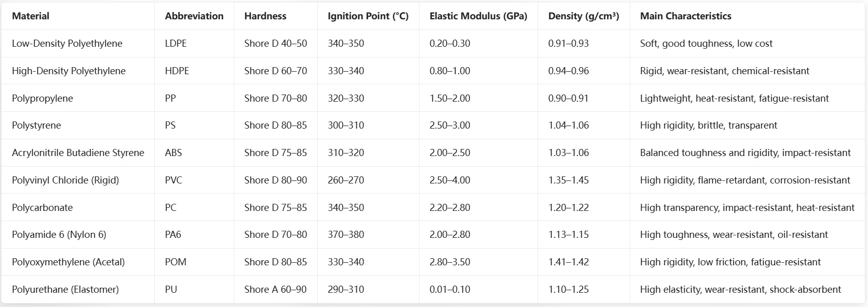
Task: Click the Main Characteristics header
Action: click(686, 16)
